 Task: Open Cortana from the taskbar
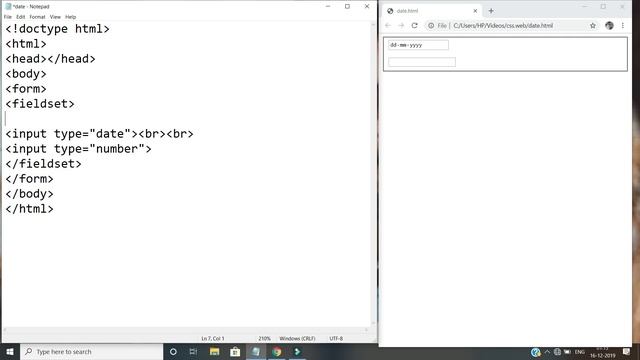tap(173, 351)
